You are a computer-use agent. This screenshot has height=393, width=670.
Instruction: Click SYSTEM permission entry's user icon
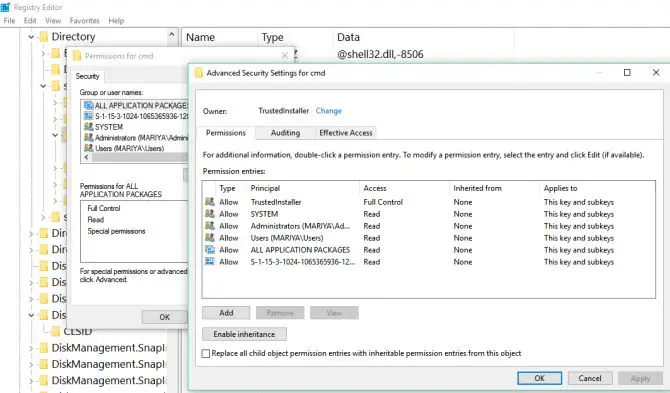(209, 214)
